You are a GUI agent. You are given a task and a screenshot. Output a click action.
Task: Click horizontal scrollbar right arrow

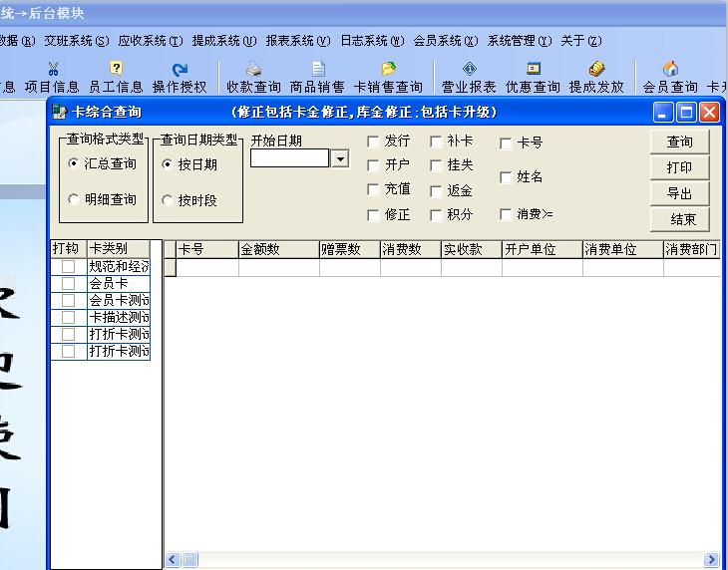711,560
